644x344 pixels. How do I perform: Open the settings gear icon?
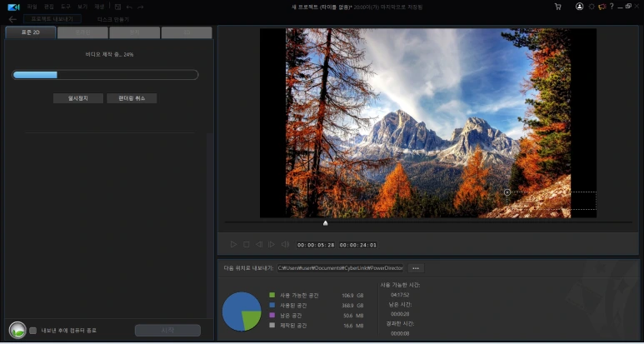point(592,7)
